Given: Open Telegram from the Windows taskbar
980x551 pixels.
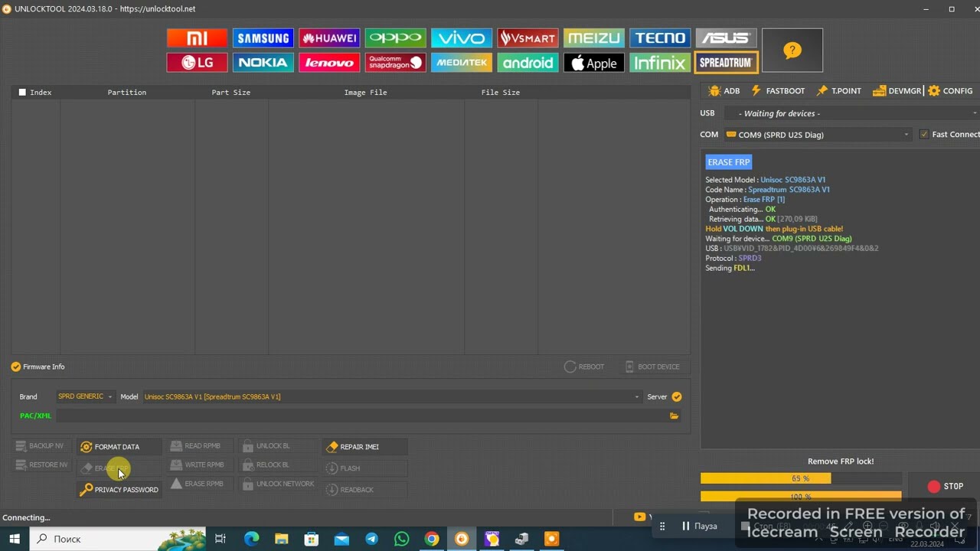Looking at the screenshot, I should pyautogui.click(x=371, y=539).
